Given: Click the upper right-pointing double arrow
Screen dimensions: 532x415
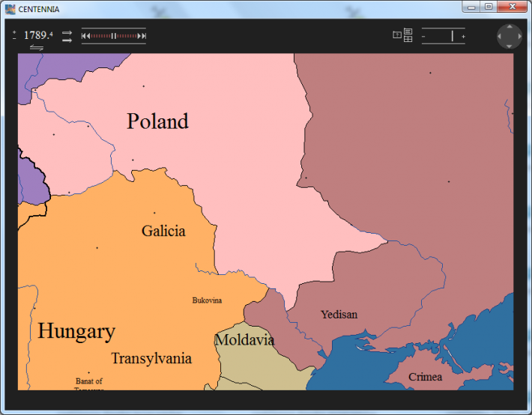Looking at the screenshot, I should (67, 33).
